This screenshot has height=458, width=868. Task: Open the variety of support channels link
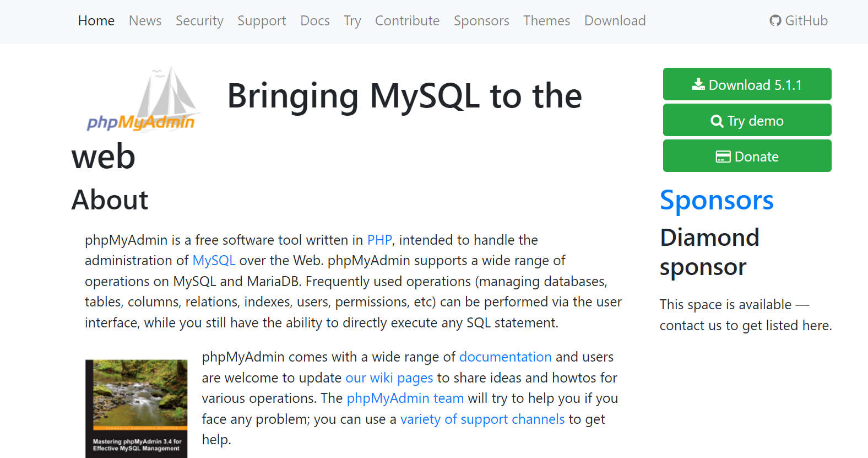(x=482, y=419)
